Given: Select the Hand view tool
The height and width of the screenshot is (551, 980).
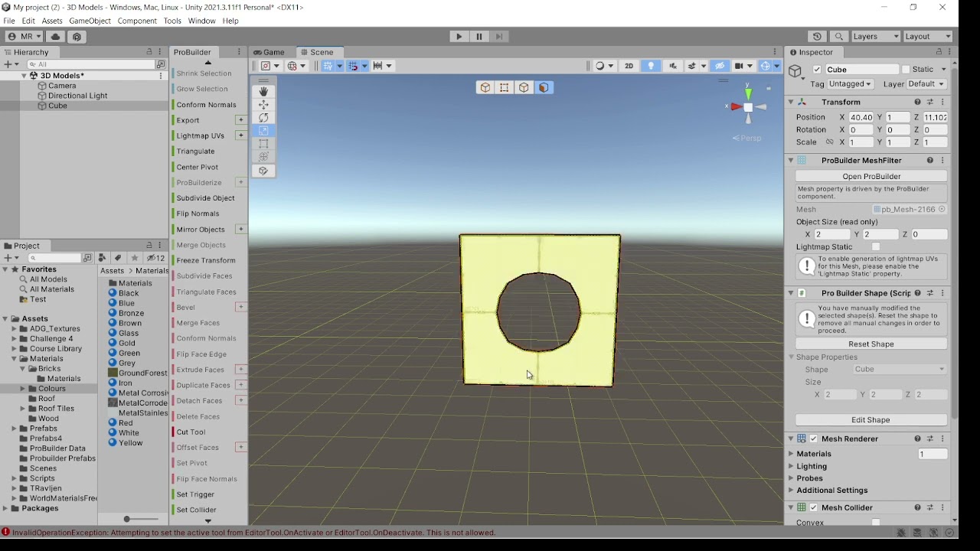Looking at the screenshot, I should point(263,91).
